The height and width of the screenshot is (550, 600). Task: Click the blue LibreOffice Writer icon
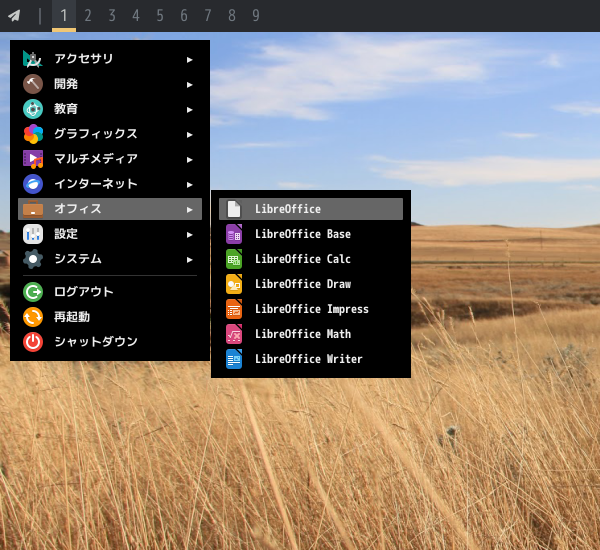234,359
